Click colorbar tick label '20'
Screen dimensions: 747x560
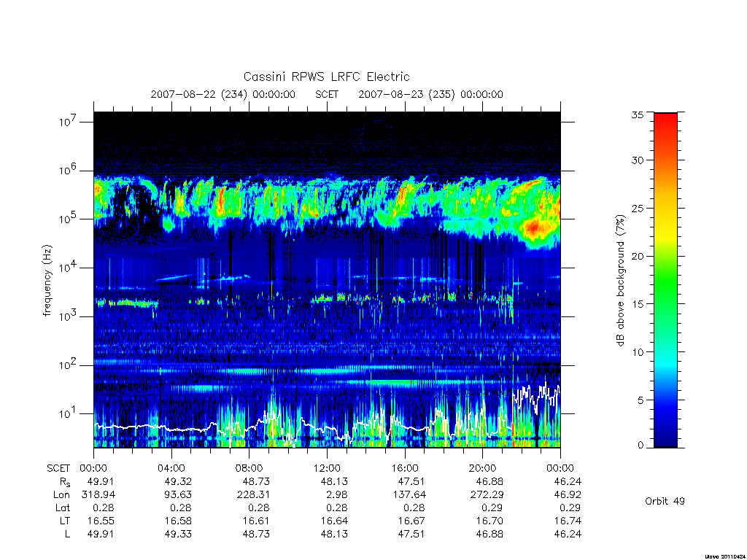click(637, 256)
